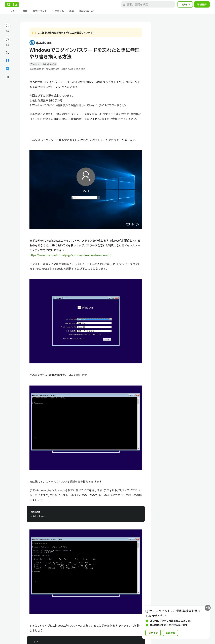Open the 募集 tab

point(72,11)
